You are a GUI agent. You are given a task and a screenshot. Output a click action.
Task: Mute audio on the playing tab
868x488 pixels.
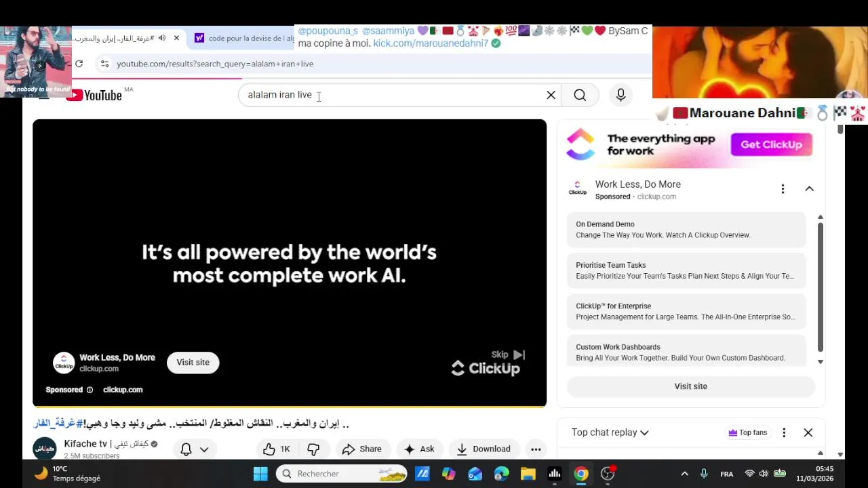pos(162,38)
